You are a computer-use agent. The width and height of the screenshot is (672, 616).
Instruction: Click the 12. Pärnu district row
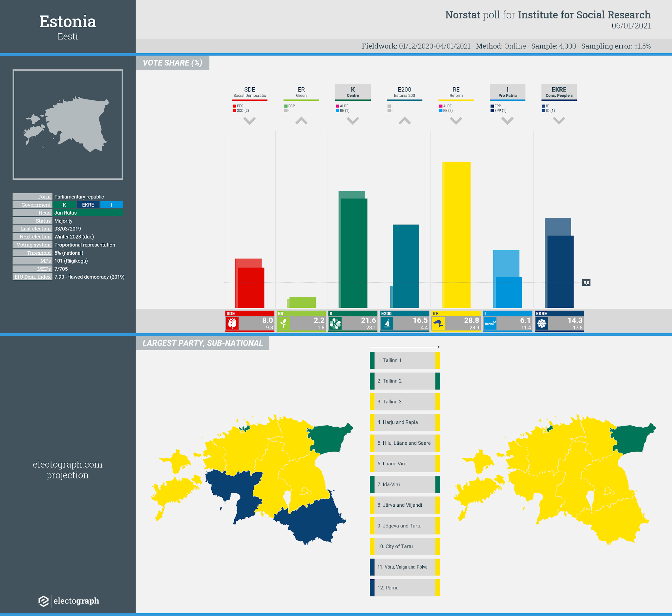coord(405,588)
